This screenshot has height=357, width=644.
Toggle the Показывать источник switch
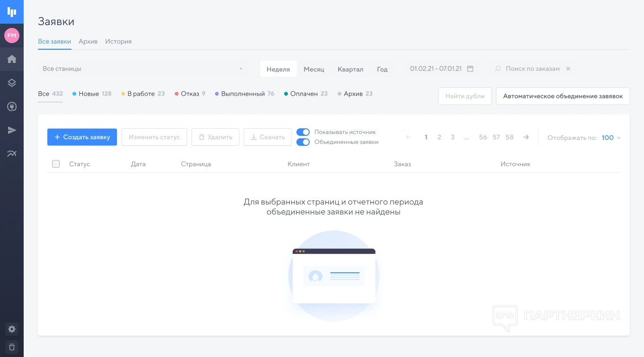pyautogui.click(x=303, y=132)
